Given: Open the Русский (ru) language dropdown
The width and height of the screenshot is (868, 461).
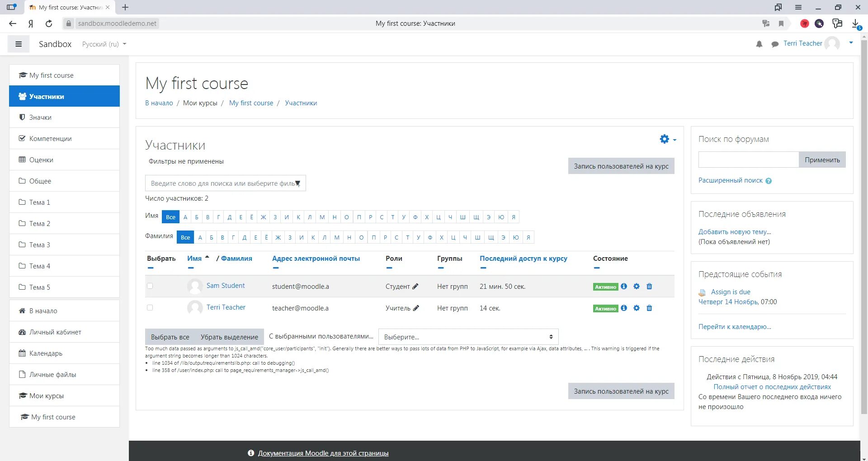Looking at the screenshot, I should click(x=104, y=44).
